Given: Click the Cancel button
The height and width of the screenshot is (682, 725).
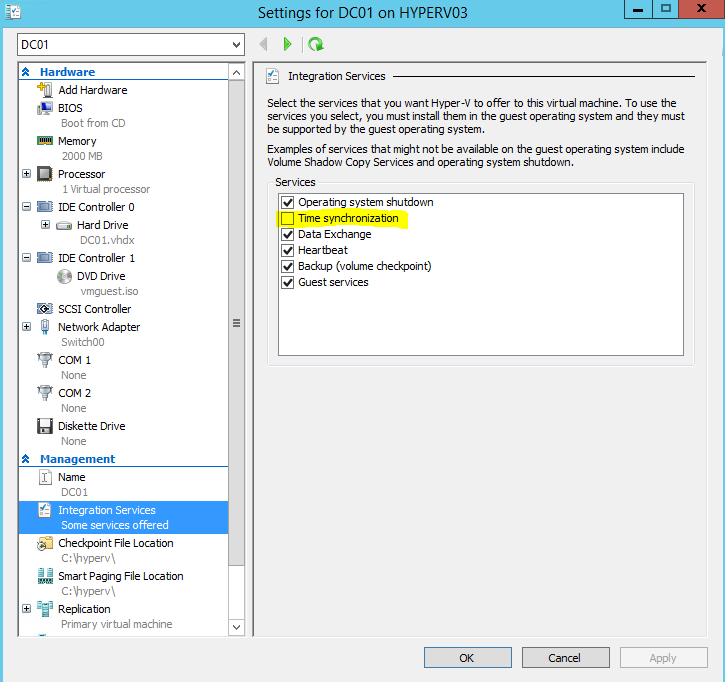Looking at the screenshot, I should click(x=565, y=658).
